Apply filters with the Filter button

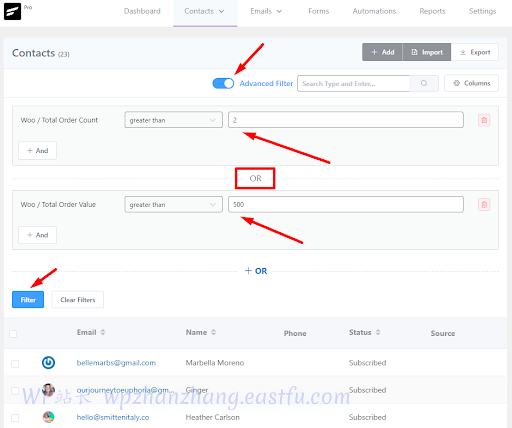point(28,300)
